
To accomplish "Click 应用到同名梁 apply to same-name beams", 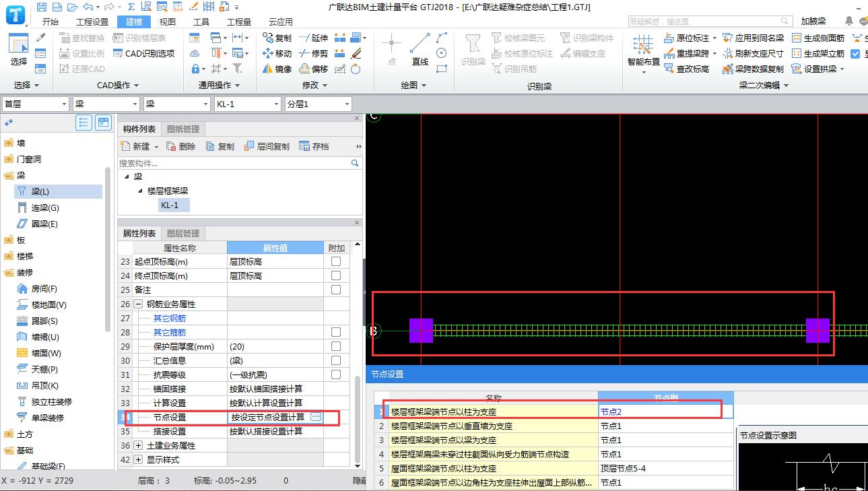I will (x=753, y=38).
